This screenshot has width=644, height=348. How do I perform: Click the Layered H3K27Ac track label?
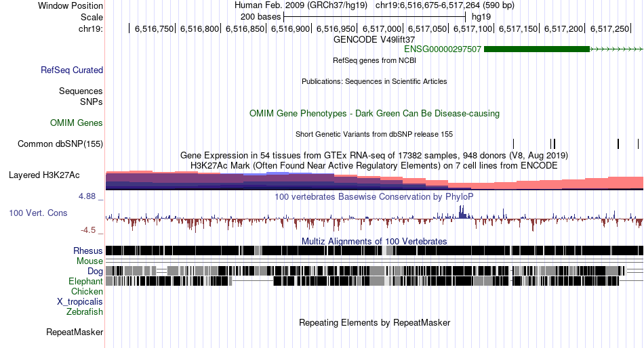point(44,175)
